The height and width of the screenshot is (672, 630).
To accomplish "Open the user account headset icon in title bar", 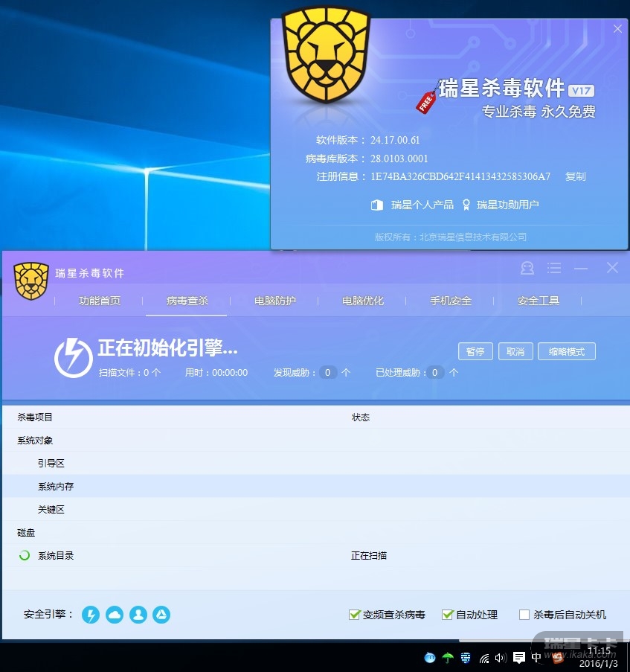I will [x=527, y=269].
